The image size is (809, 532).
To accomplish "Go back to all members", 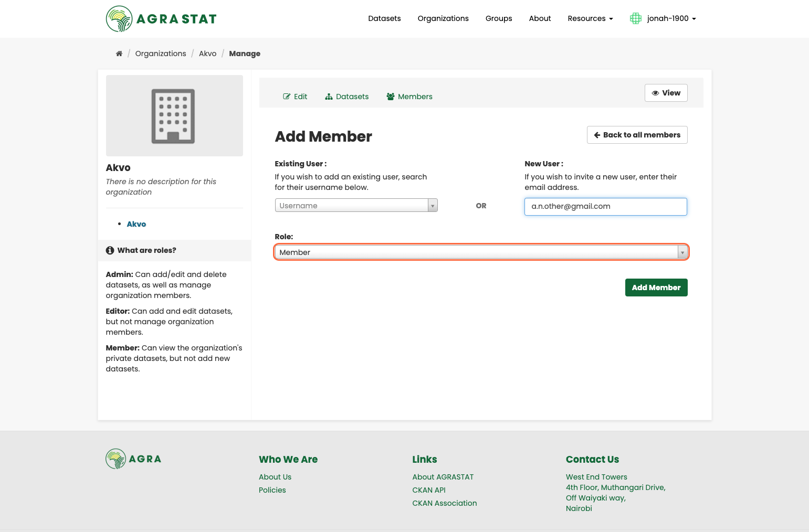I will coord(637,135).
